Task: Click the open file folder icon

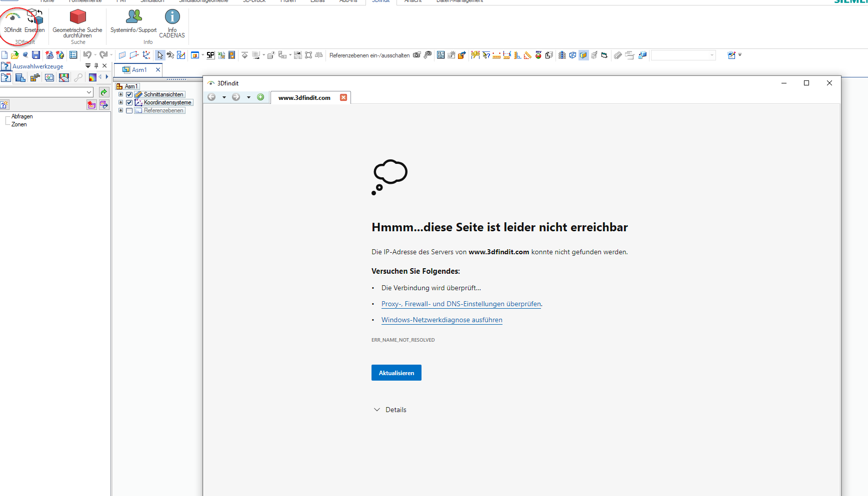Action: (x=15, y=55)
